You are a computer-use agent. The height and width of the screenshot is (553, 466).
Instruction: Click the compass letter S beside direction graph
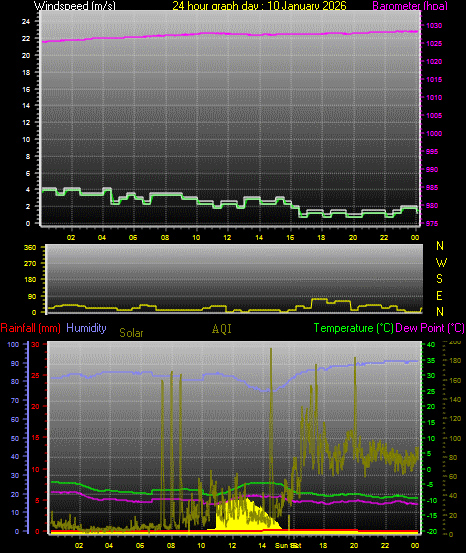click(440, 279)
